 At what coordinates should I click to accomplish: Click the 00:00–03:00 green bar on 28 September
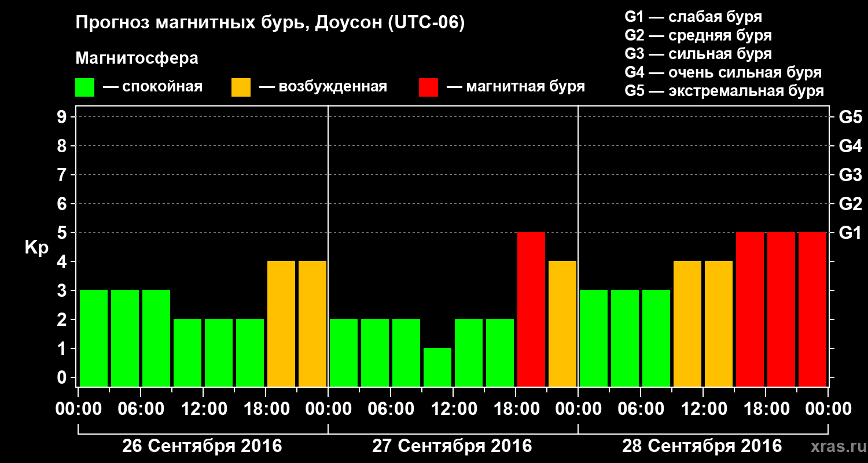click(x=594, y=338)
